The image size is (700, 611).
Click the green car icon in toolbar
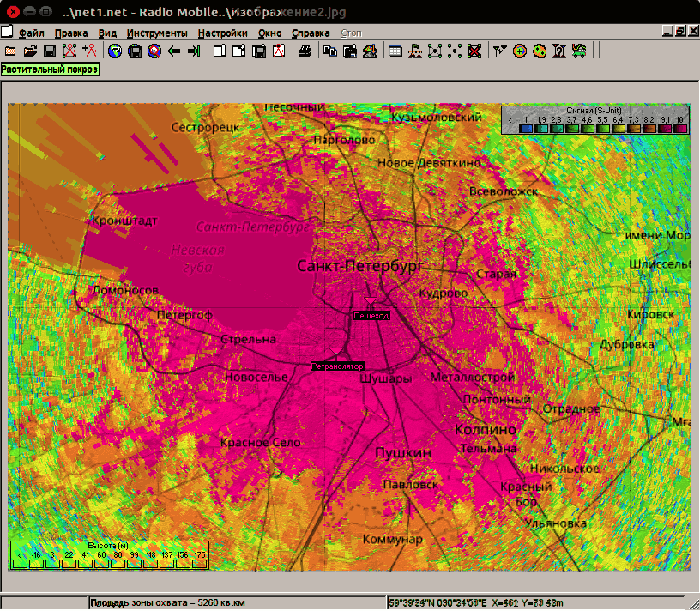tap(579, 51)
